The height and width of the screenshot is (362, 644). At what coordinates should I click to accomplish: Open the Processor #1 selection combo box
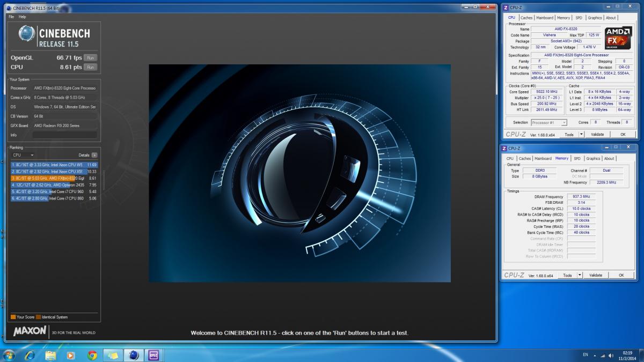(548, 122)
